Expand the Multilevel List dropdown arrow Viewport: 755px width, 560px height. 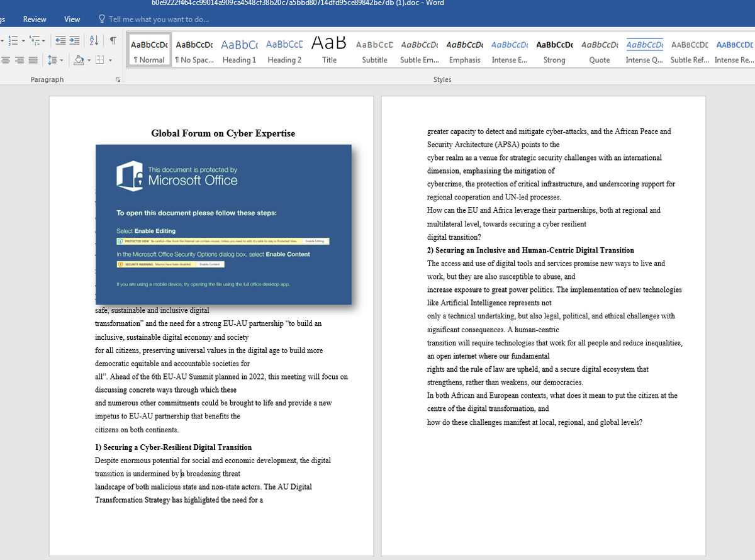pos(43,41)
